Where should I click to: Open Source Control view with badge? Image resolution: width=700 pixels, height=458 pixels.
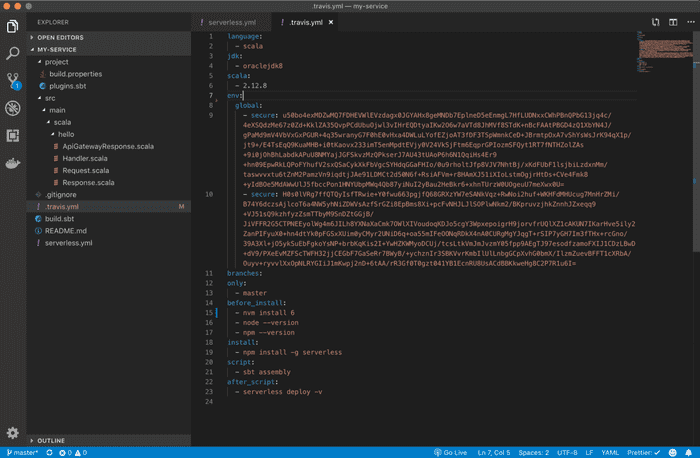[x=13, y=81]
